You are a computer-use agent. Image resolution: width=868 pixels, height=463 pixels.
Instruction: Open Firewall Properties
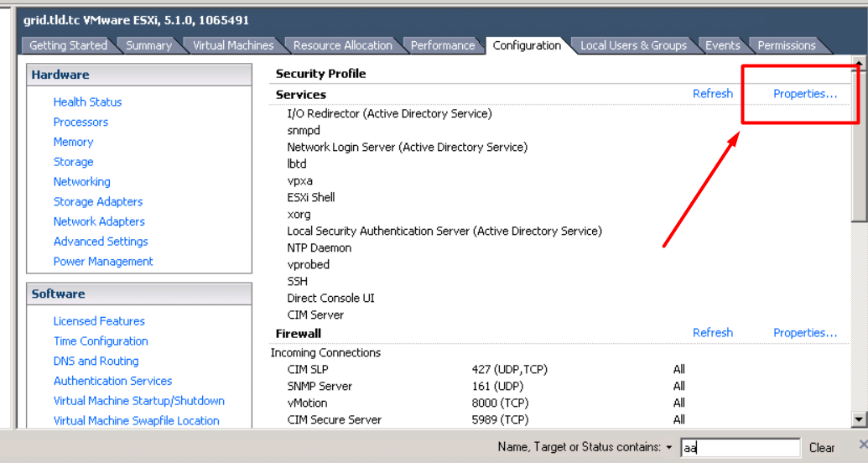click(x=805, y=333)
